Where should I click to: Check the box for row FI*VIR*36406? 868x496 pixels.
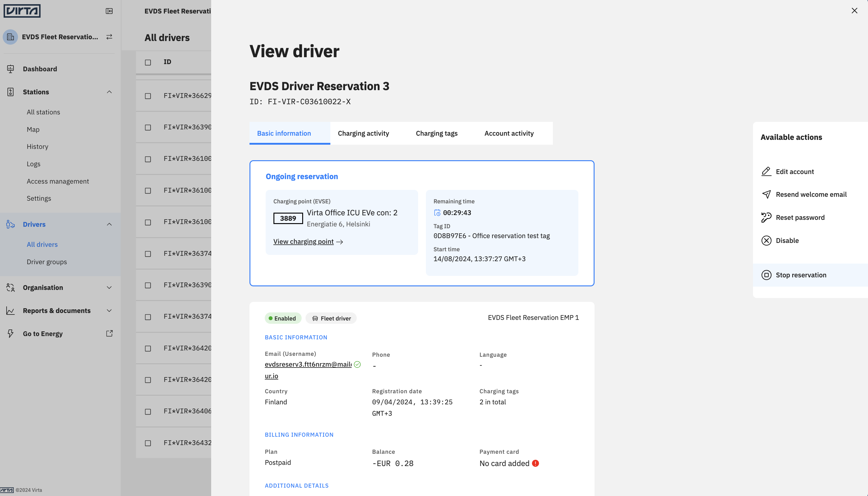(148, 412)
